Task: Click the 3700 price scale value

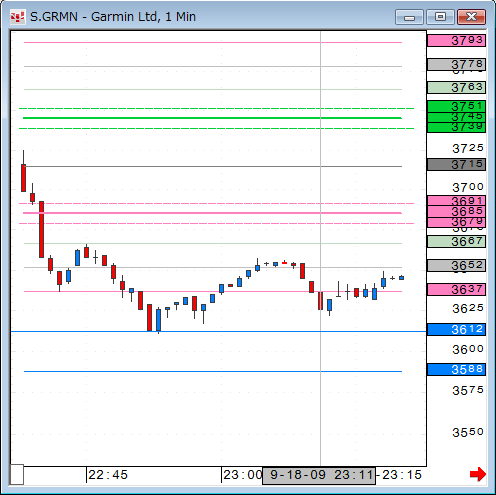Action: coord(468,187)
